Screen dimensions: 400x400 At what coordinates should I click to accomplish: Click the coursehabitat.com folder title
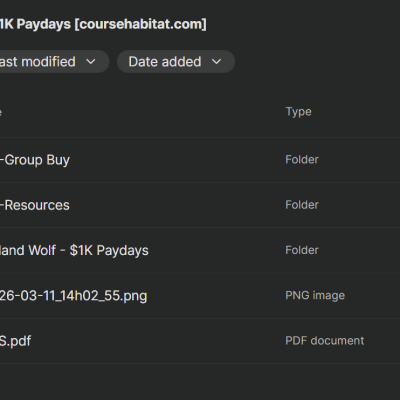103,24
